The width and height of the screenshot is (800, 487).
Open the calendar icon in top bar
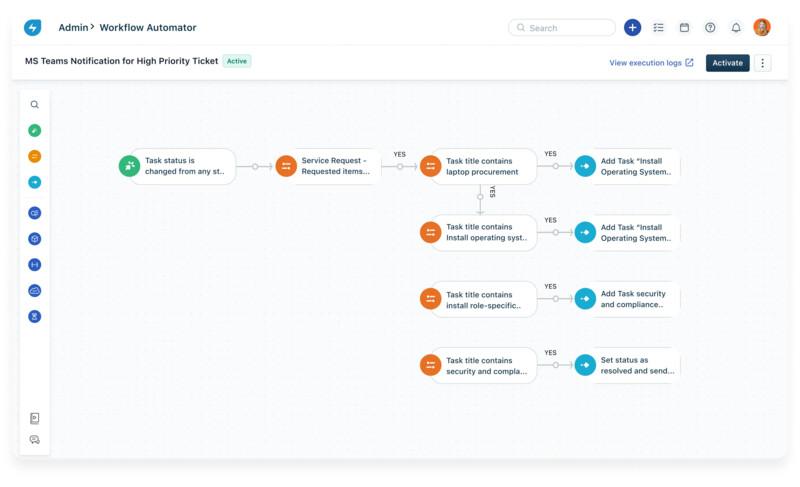point(684,28)
